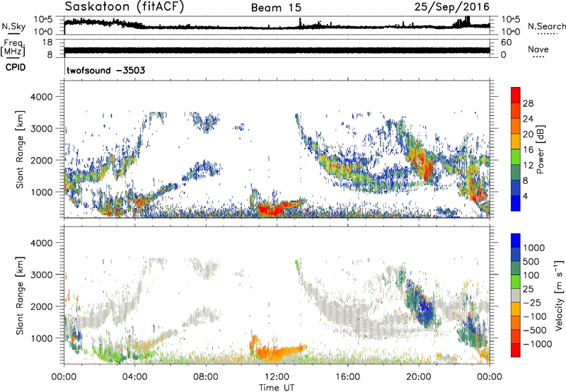
Task: Click the 'Time UT' axis title
Action: (277, 388)
